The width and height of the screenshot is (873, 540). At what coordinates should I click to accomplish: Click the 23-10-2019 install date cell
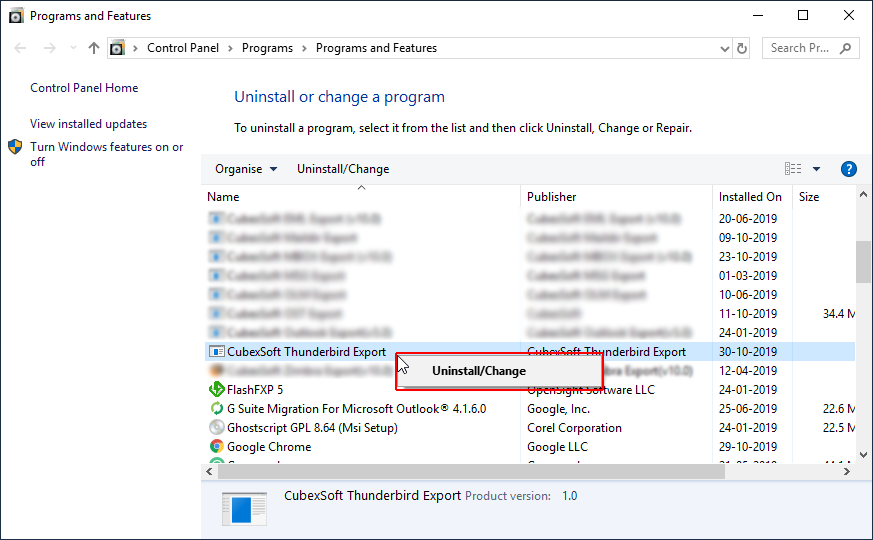[747, 257]
